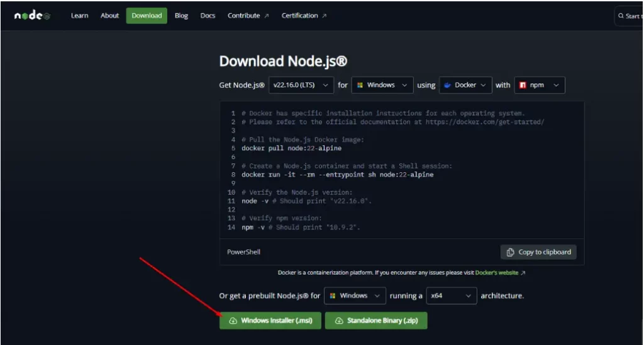
Task: Expand the Docker install method dropdown
Action: coord(465,85)
